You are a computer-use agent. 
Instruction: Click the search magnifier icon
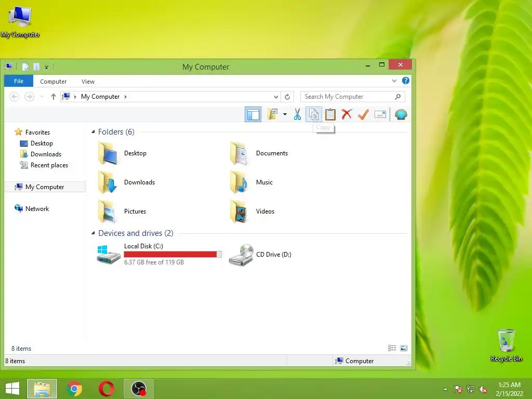397,97
